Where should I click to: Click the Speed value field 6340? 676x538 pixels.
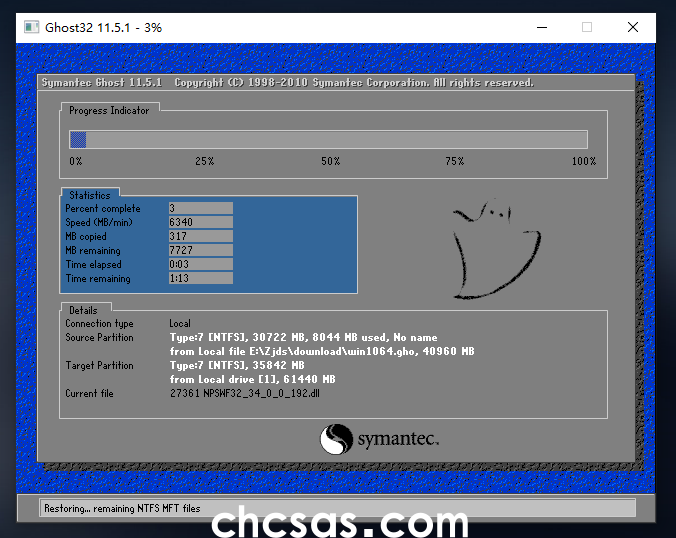(200, 222)
